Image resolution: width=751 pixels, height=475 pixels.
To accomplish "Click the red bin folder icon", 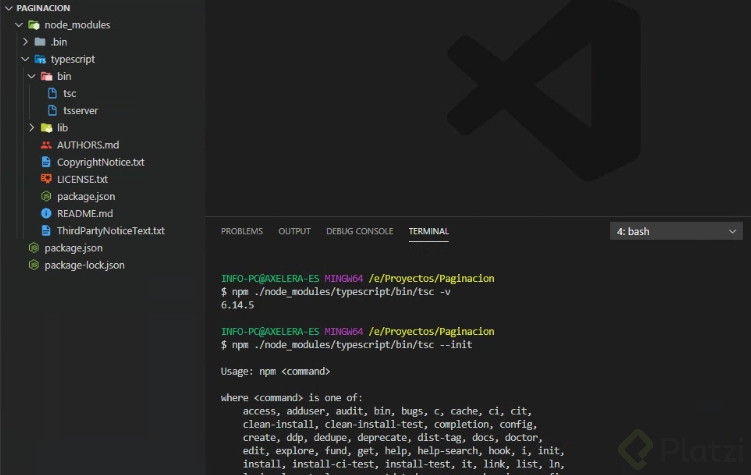I will click(x=46, y=77).
